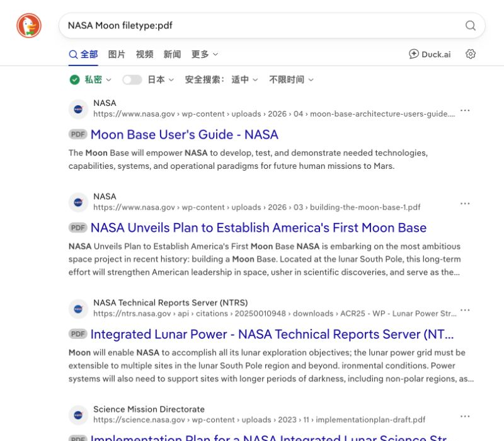Open the DuckDuckGo logo home link

[29, 25]
